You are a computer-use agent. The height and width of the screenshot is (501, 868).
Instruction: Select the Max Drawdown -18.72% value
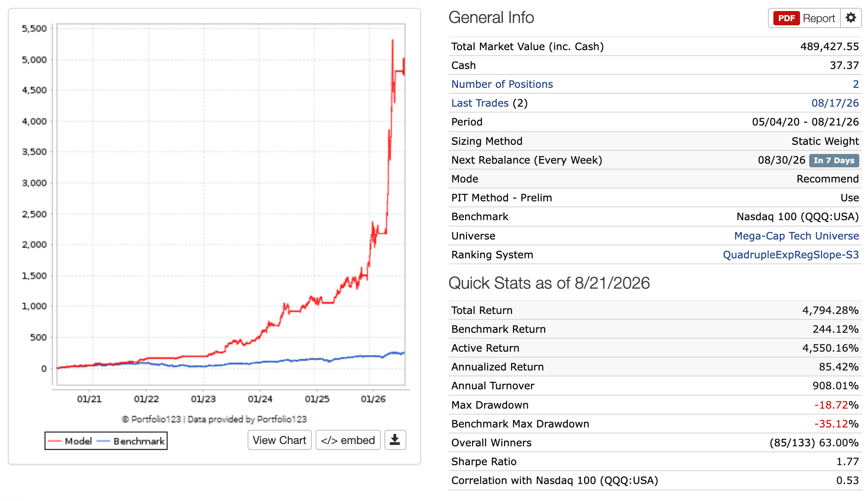(x=836, y=405)
